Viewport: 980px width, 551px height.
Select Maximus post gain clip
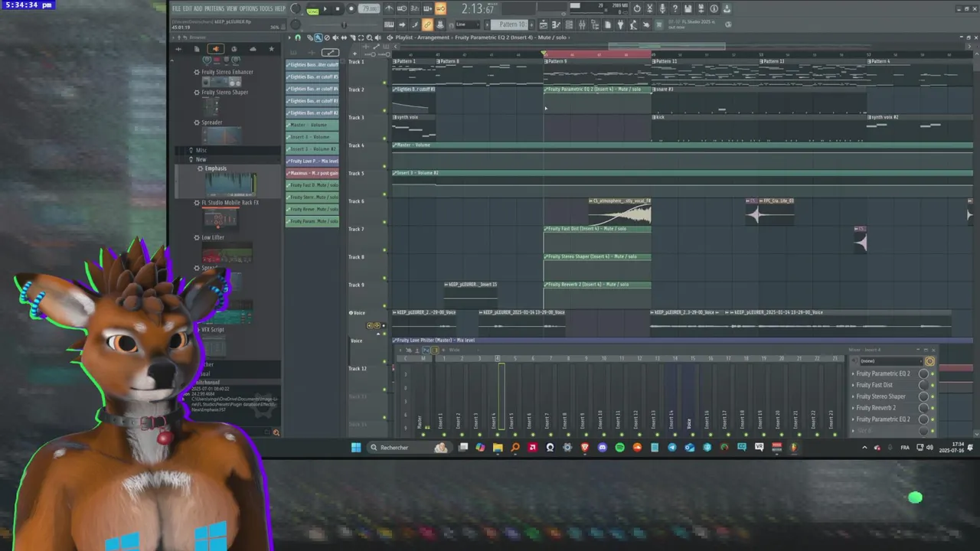pyautogui.click(x=312, y=173)
